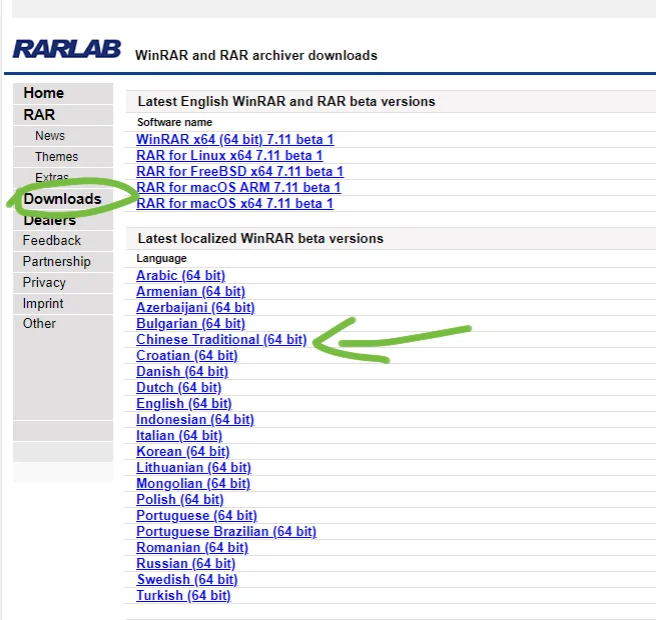
Task: Open Armenian (64 bit) download link
Action: click(x=191, y=291)
